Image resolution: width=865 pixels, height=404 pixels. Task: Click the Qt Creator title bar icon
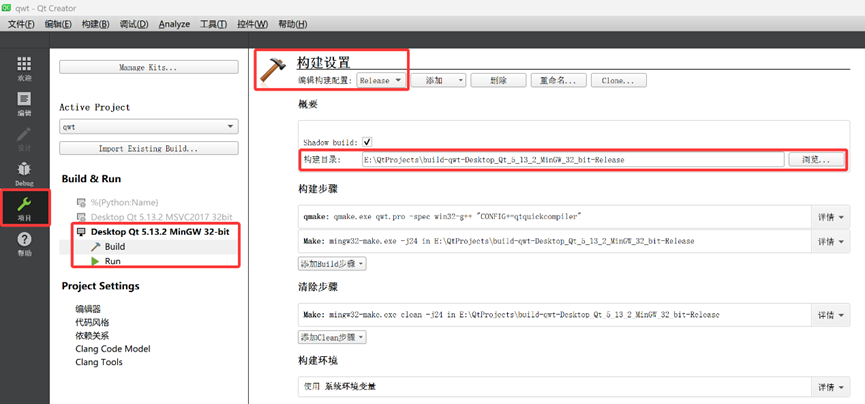pyautogui.click(x=7, y=8)
